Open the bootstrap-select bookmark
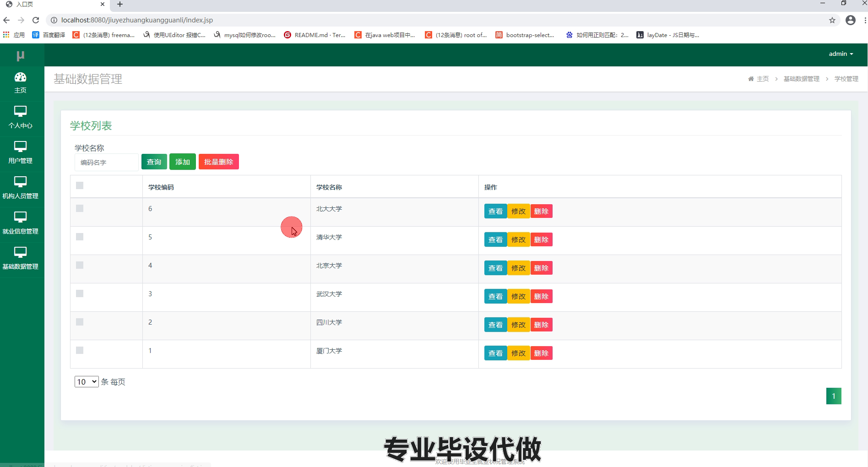This screenshot has width=868, height=467. point(525,35)
